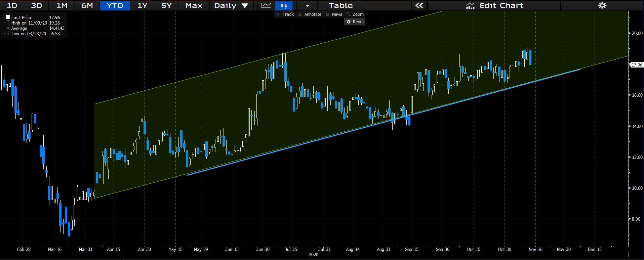Image resolution: width=644 pixels, height=260 pixels.
Task: Open chart settings gear icon
Action: point(602,5)
